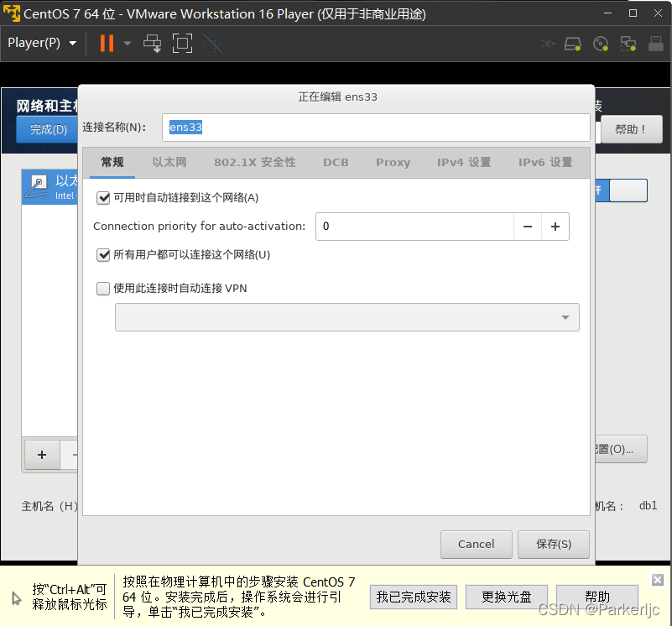Uncheck 可用时自动链接到这个网络(A)

pyautogui.click(x=103, y=198)
